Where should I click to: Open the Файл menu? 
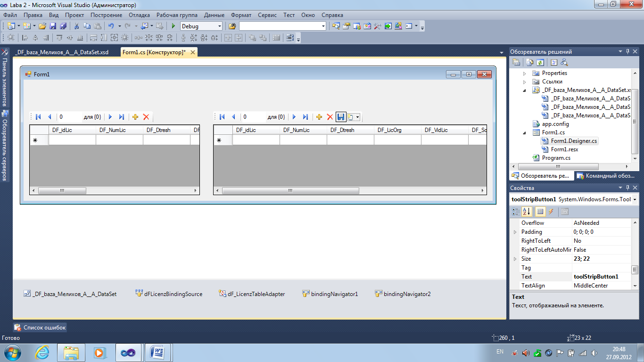pos(10,15)
